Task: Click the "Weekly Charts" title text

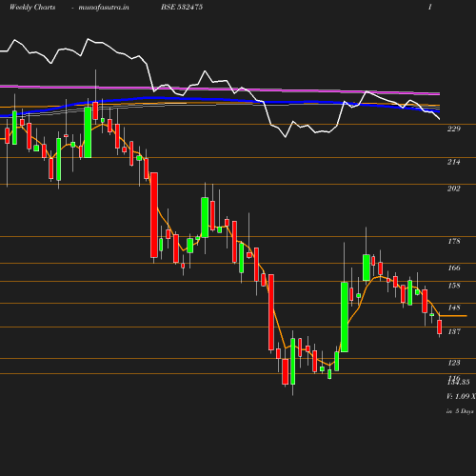Action: click(32, 7)
